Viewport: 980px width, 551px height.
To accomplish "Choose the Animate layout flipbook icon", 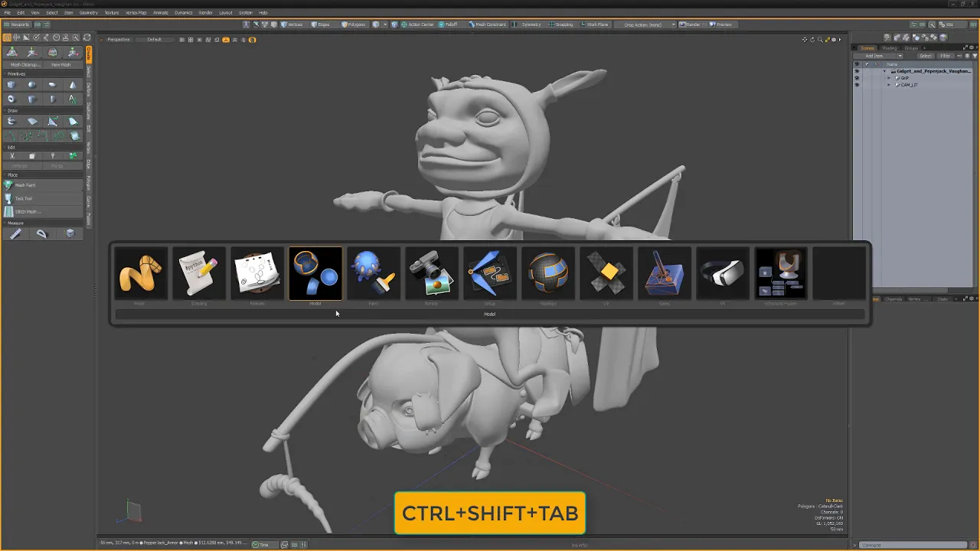I will coord(257,273).
